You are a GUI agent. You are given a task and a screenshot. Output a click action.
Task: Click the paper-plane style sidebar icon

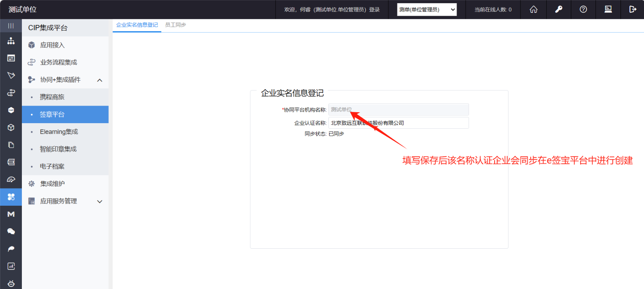[11, 75]
